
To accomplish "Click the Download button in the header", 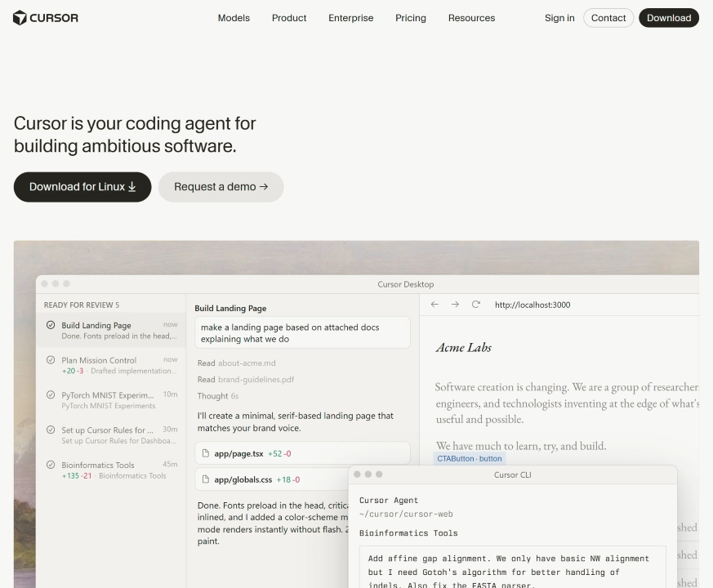I will [669, 18].
